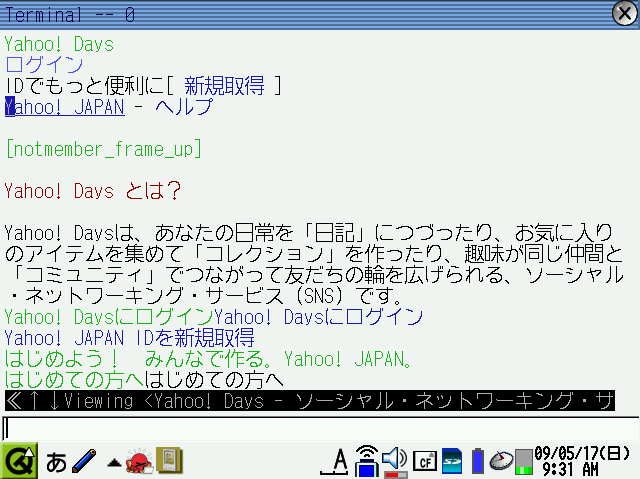This screenshot has width=640, height=479.
Task: Click the green はじめての方へ text
Action: coord(74,380)
